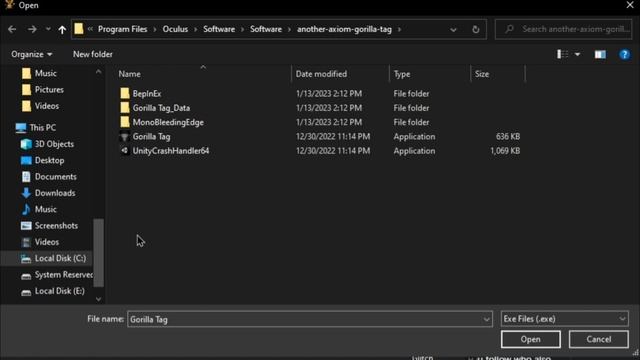Select the Gorilla Tag application file
The height and width of the screenshot is (360, 640).
(x=151, y=136)
